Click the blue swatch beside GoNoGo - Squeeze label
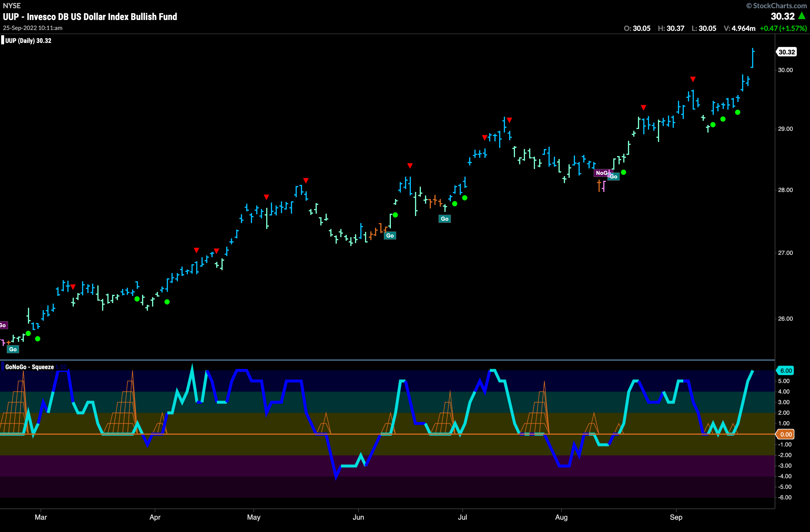This screenshot has width=810, height=532. 2,367
